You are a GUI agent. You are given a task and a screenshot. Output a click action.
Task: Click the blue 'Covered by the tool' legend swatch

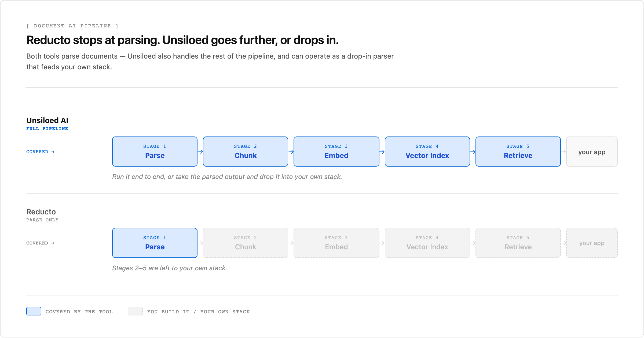click(34, 311)
